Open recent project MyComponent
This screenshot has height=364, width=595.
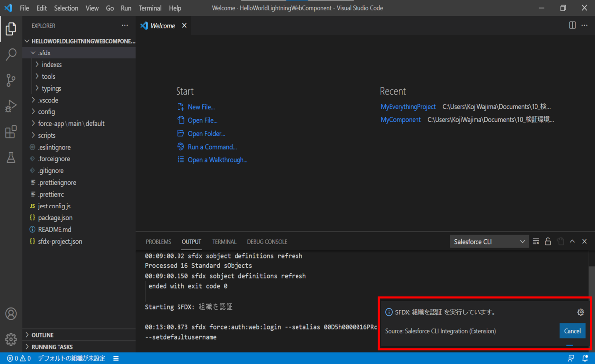pyautogui.click(x=401, y=120)
